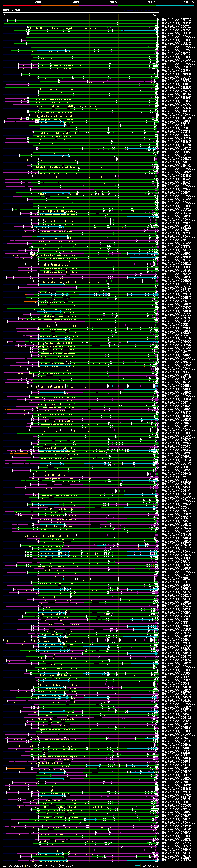Select the UniRef100_Q54VA4 entry

(177, 826)
